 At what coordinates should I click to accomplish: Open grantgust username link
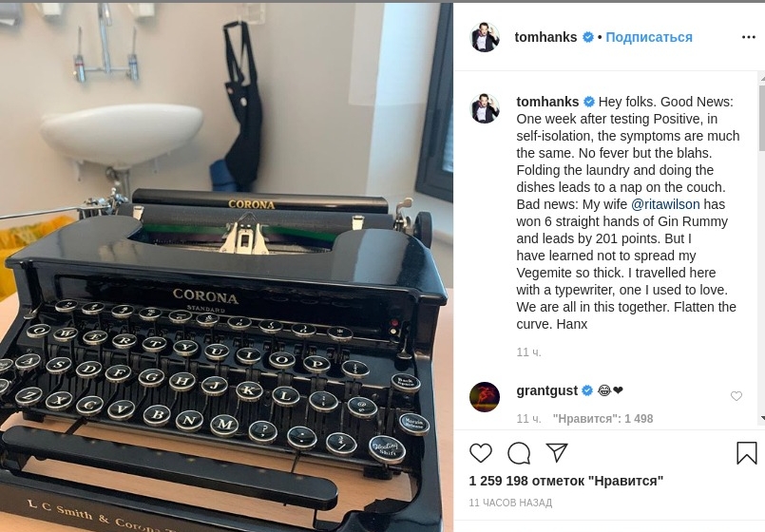(x=547, y=390)
